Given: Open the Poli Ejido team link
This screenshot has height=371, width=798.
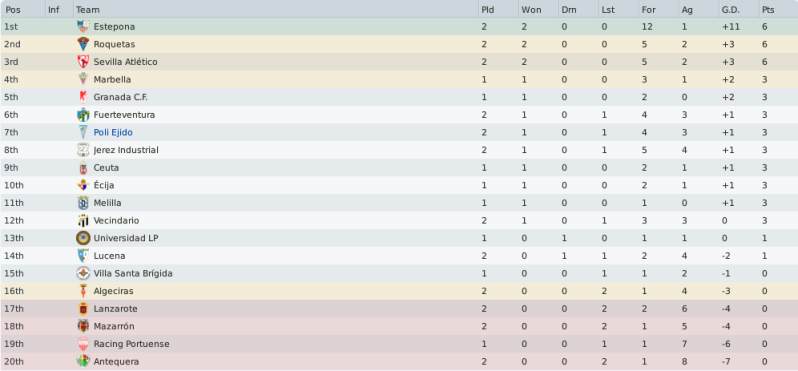Looking at the screenshot, I should [113, 133].
